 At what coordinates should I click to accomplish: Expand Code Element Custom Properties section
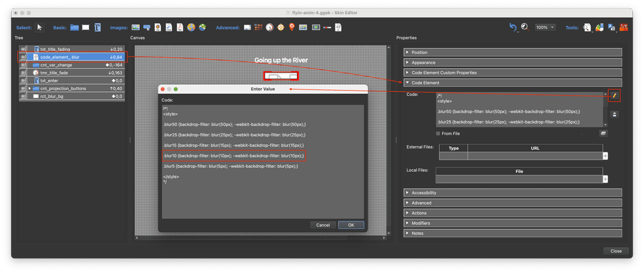[x=513, y=73]
